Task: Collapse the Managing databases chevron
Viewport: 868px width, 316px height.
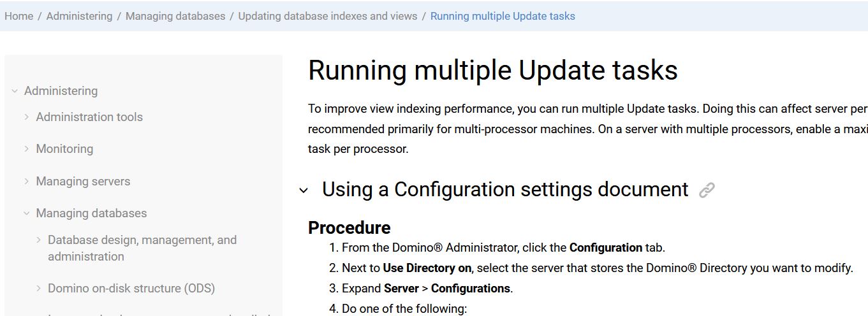Action: tap(27, 213)
